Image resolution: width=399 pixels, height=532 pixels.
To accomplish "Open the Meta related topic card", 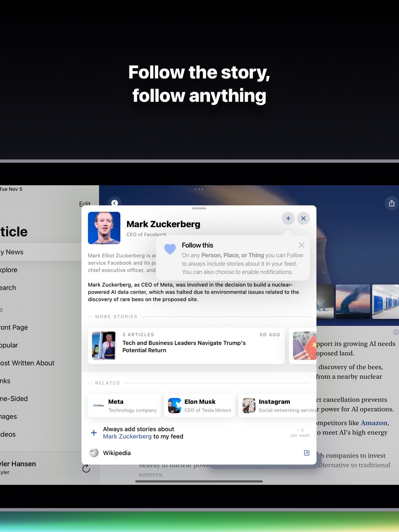I will point(124,405).
